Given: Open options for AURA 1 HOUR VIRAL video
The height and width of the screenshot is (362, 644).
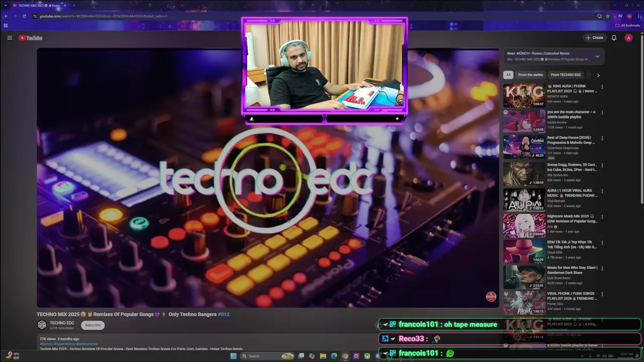Looking at the screenshot, I should coord(602,191).
